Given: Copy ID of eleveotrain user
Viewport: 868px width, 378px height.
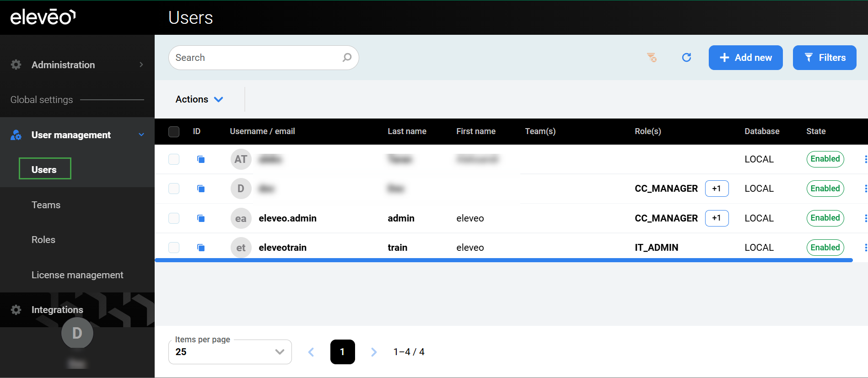Looking at the screenshot, I should pos(201,248).
